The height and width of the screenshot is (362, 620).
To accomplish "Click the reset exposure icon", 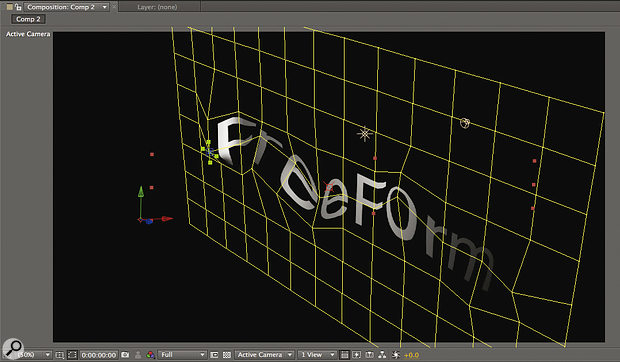I will (395, 355).
